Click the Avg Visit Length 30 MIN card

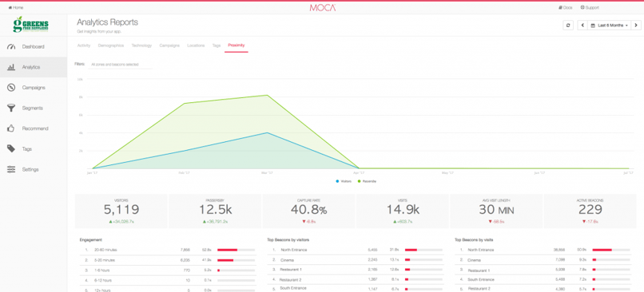click(x=496, y=211)
